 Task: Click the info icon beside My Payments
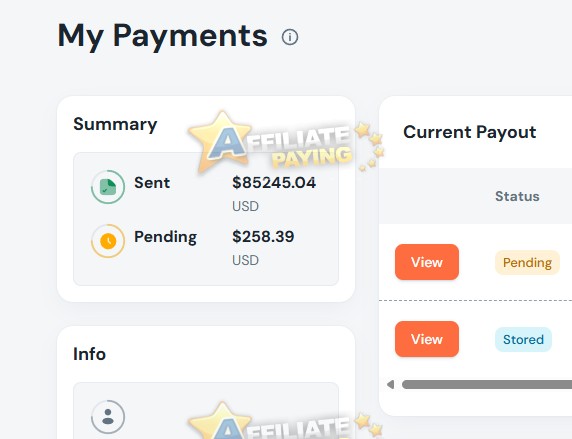tap(290, 37)
